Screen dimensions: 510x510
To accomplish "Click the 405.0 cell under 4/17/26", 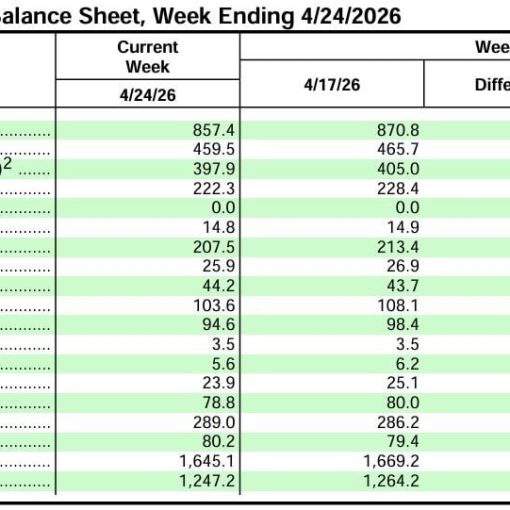I will (398, 169).
